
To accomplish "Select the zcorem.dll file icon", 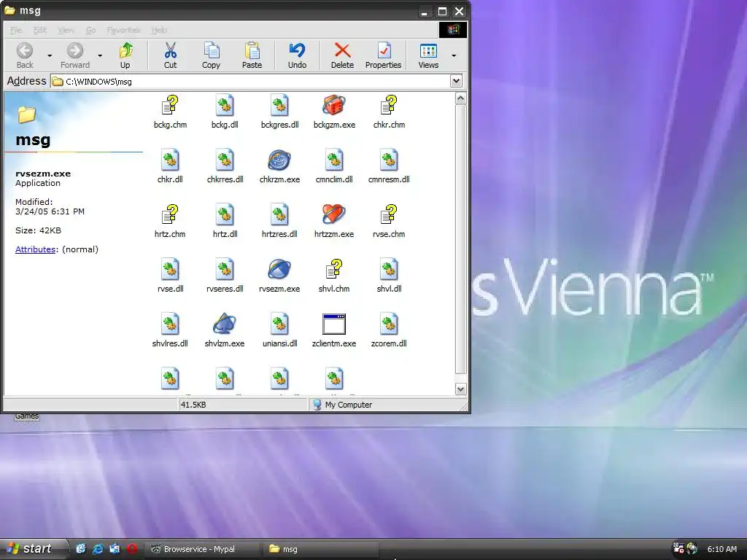I will (389, 324).
